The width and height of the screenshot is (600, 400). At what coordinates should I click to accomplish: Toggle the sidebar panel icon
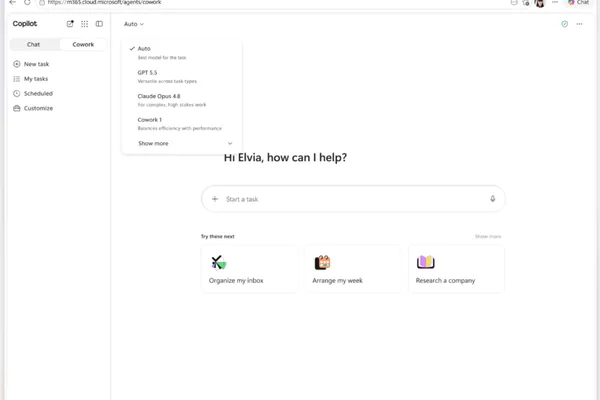tap(99, 24)
